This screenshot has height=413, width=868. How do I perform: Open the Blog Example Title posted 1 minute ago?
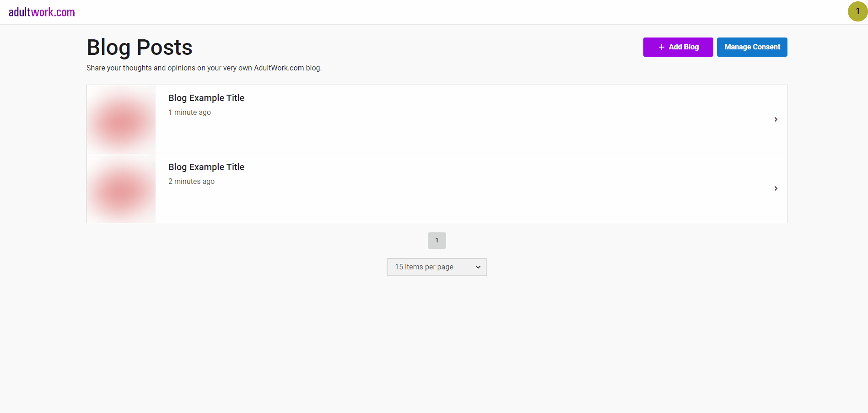click(x=206, y=98)
